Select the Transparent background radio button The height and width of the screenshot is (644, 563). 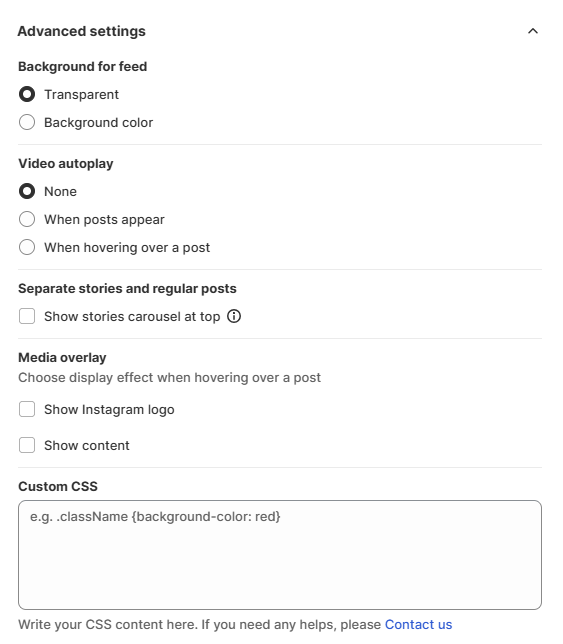point(27,94)
